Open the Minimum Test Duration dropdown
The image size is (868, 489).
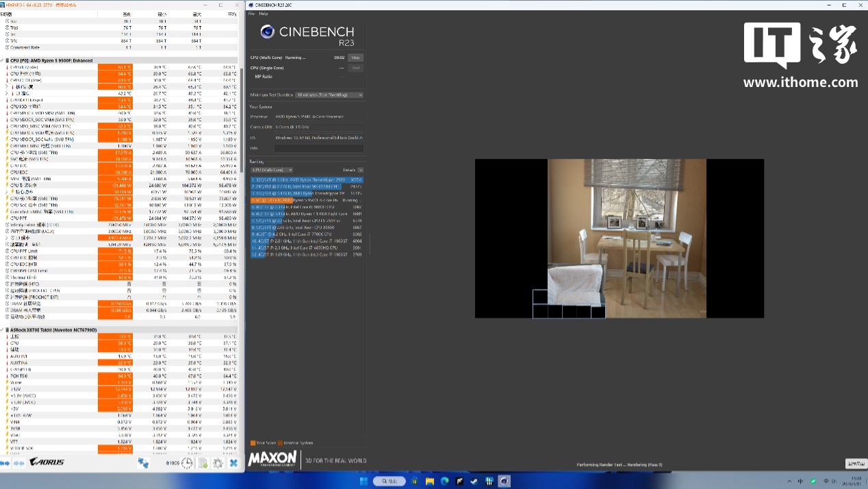(329, 95)
